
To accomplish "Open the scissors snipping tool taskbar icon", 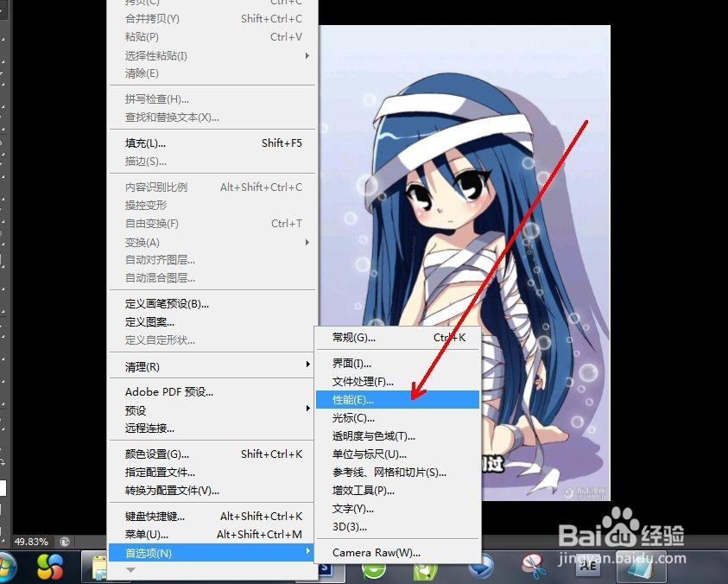I will click(534, 567).
